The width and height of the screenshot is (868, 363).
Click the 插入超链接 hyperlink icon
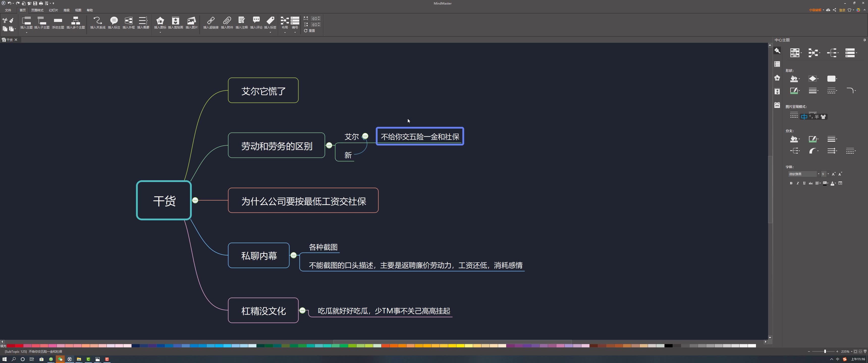tap(211, 21)
